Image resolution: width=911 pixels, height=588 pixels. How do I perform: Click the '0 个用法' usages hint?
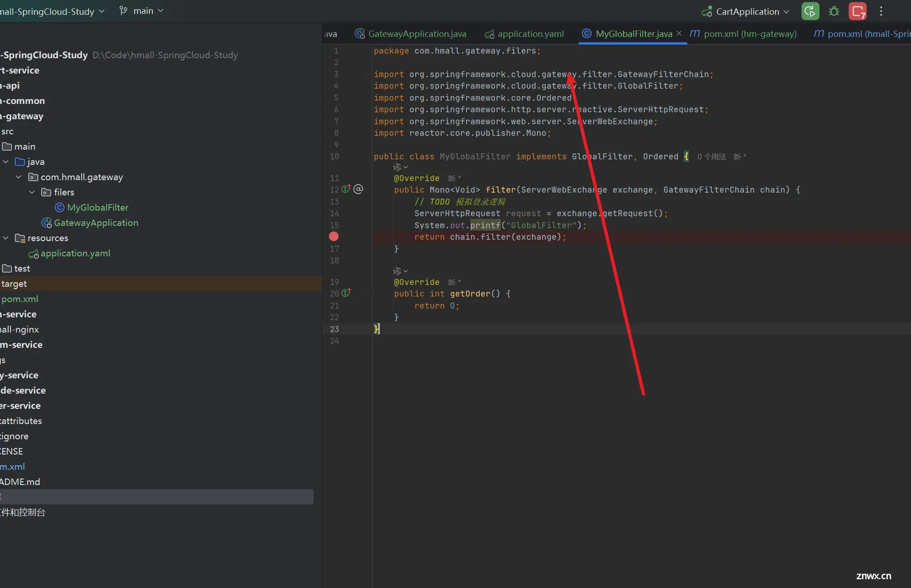[711, 157]
